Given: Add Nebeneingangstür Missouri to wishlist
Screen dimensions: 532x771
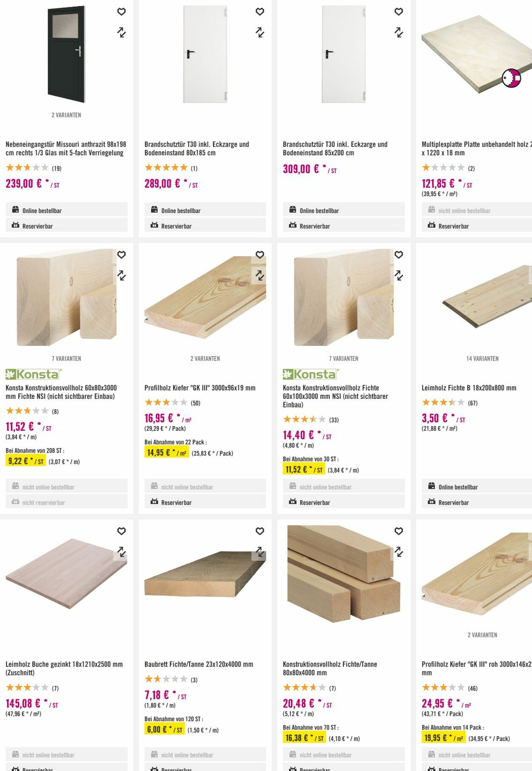Looking at the screenshot, I should coord(121,11).
